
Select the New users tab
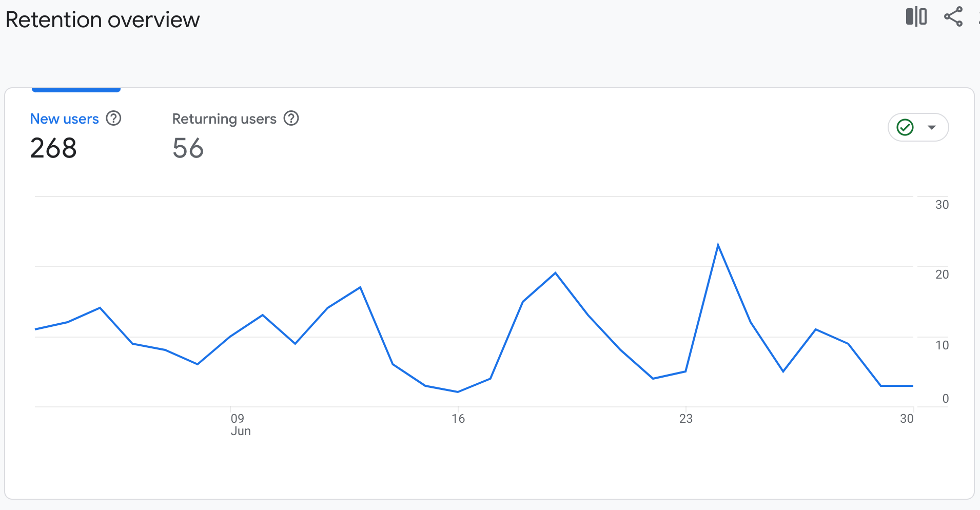point(64,119)
